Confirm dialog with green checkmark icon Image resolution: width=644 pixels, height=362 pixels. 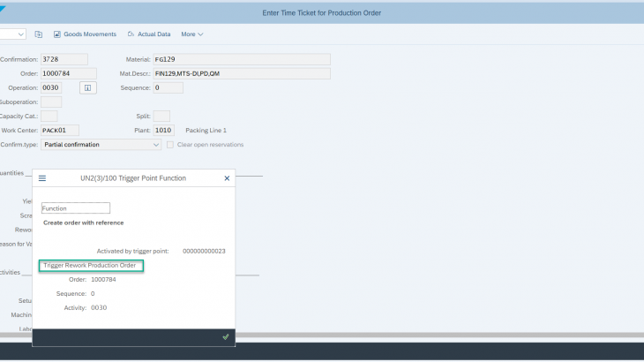click(x=226, y=336)
